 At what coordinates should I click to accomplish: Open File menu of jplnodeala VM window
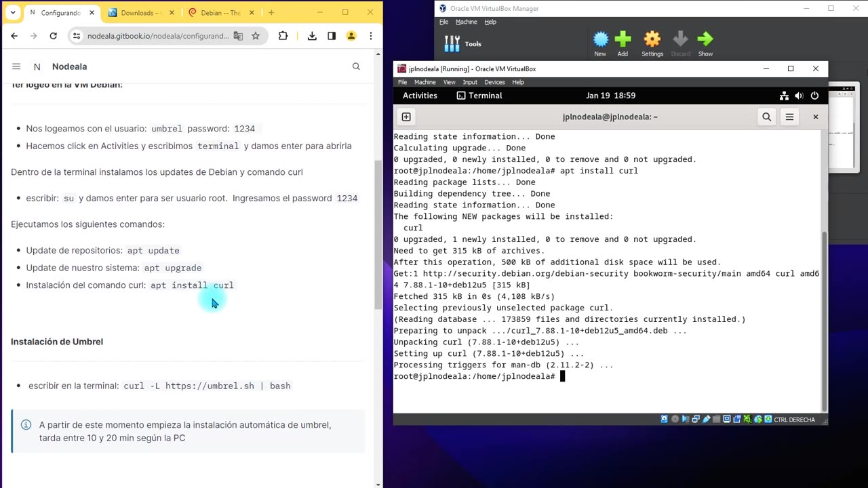click(402, 82)
